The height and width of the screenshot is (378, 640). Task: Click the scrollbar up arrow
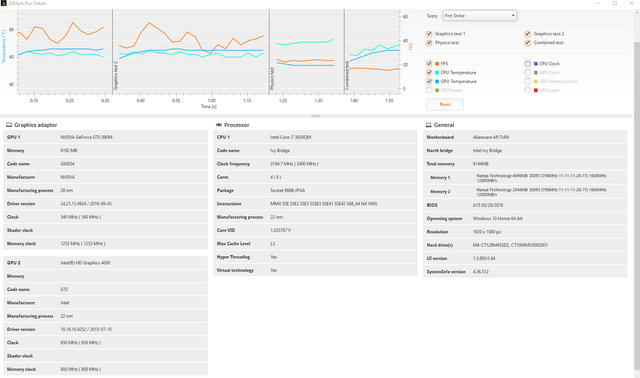point(637,13)
